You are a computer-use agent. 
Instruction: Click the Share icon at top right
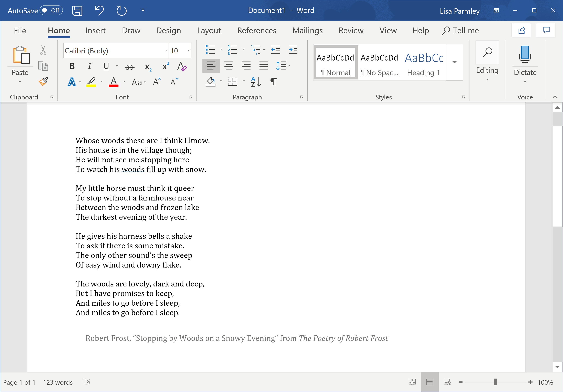click(521, 30)
